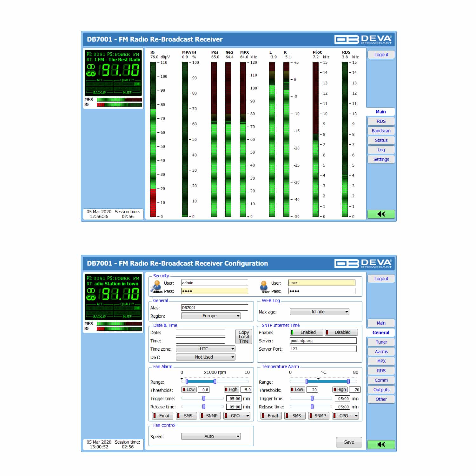The width and height of the screenshot is (476, 476).
Task: Open the Outputs configuration tab
Action: click(x=381, y=390)
